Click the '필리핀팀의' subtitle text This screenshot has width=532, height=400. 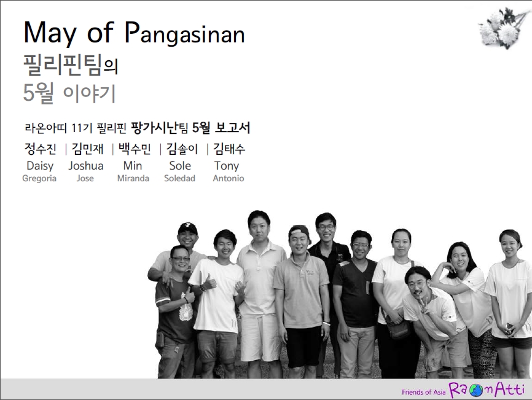click(69, 65)
